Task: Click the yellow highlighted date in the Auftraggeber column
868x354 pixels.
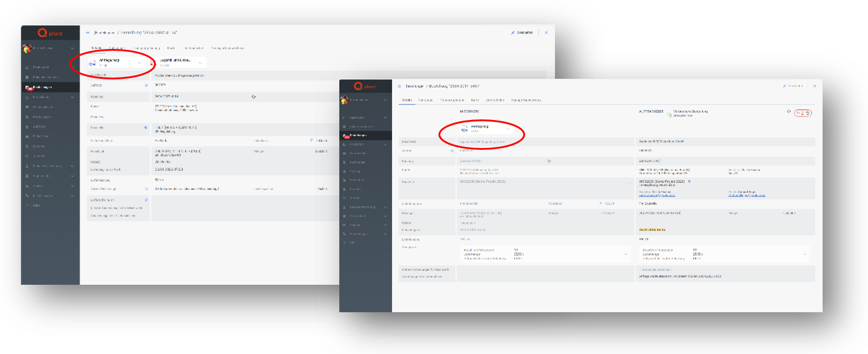Action: [x=652, y=229]
